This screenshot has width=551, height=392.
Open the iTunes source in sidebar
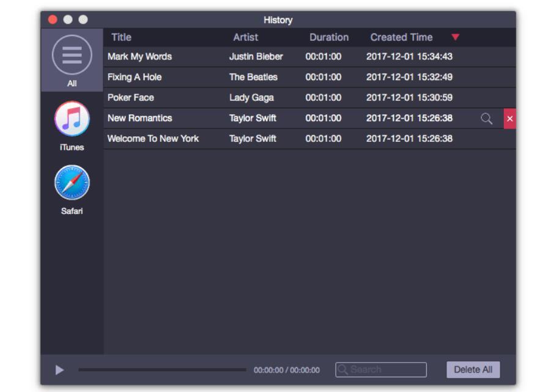point(72,119)
